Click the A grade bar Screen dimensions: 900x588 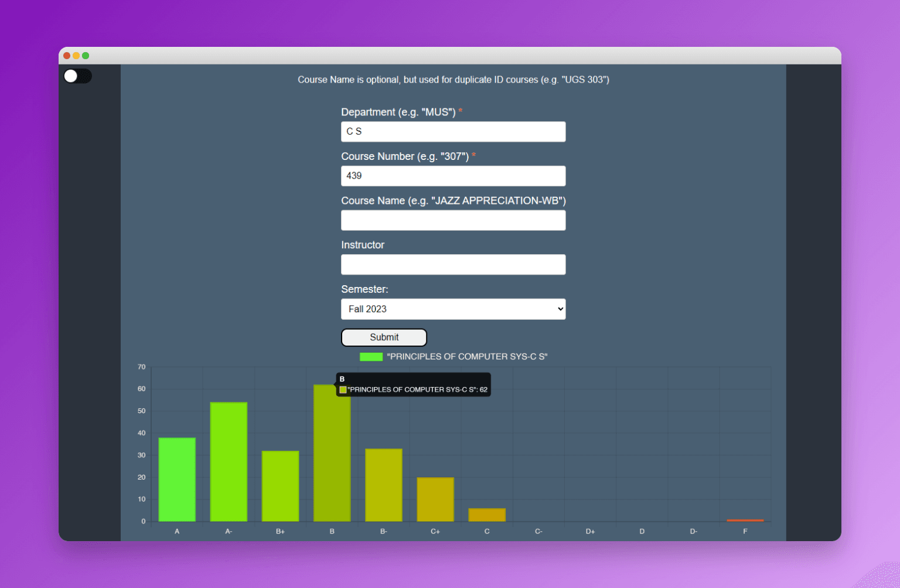177,480
